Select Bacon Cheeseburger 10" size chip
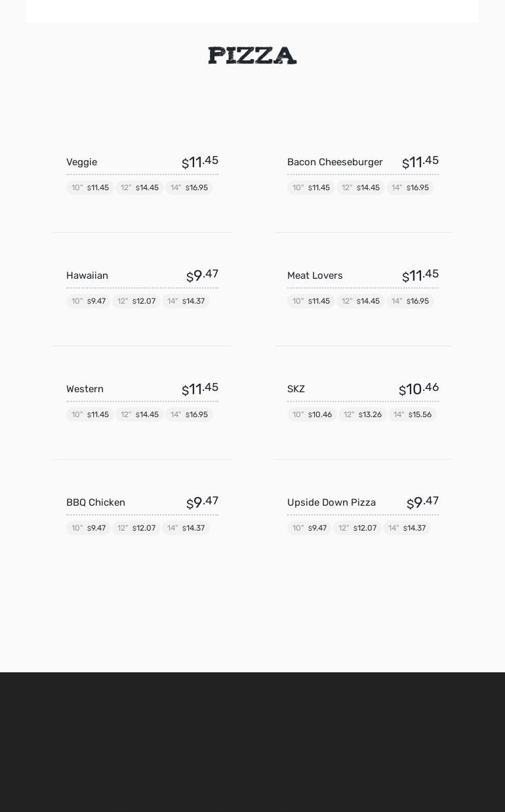 (311, 188)
